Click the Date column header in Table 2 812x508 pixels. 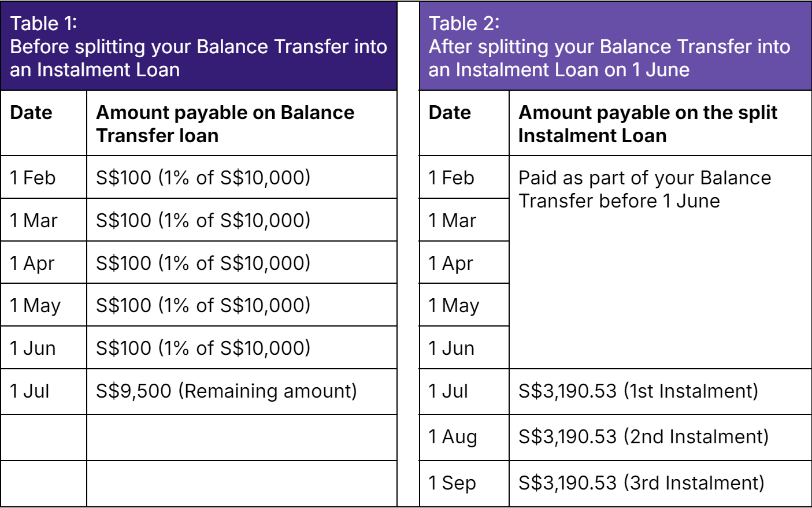450,112
